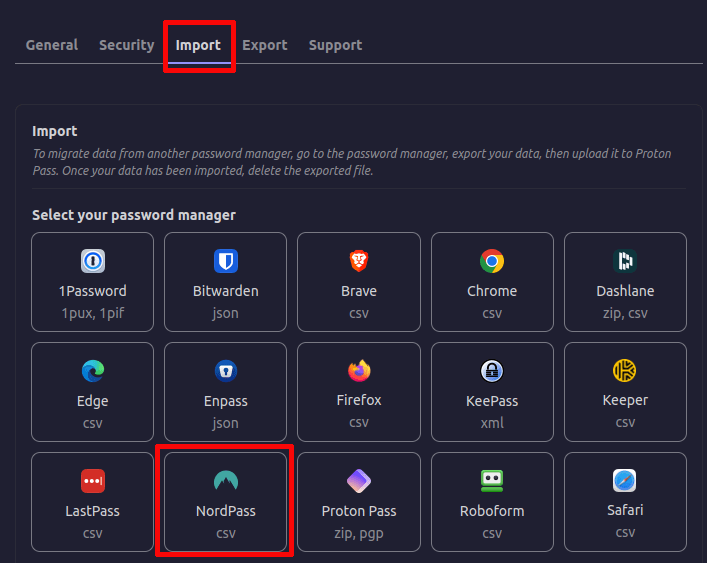Click the Keeper yellow logo icon
This screenshot has height=563, width=707.
tap(624, 371)
